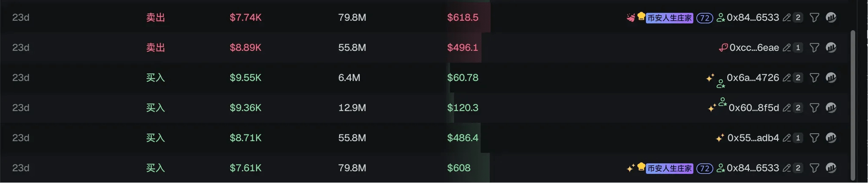Viewport: 868px width, 183px height.
Task: Click the green user-star icon beside 0x6a...4726
Action: 721,84
